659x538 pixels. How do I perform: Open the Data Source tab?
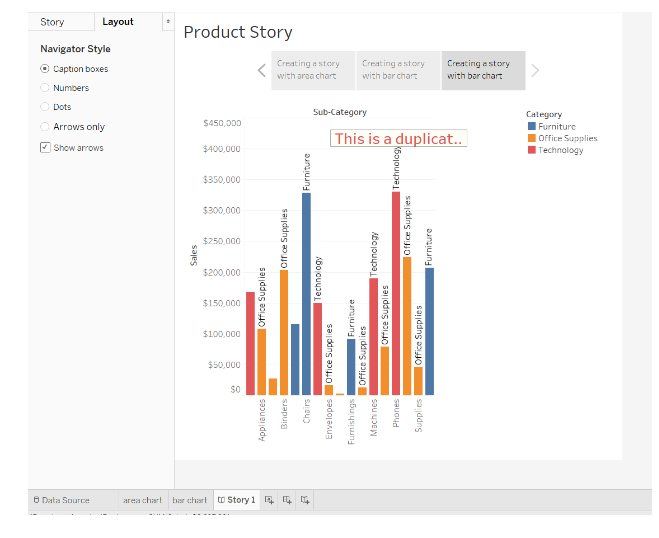pos(61,500)
